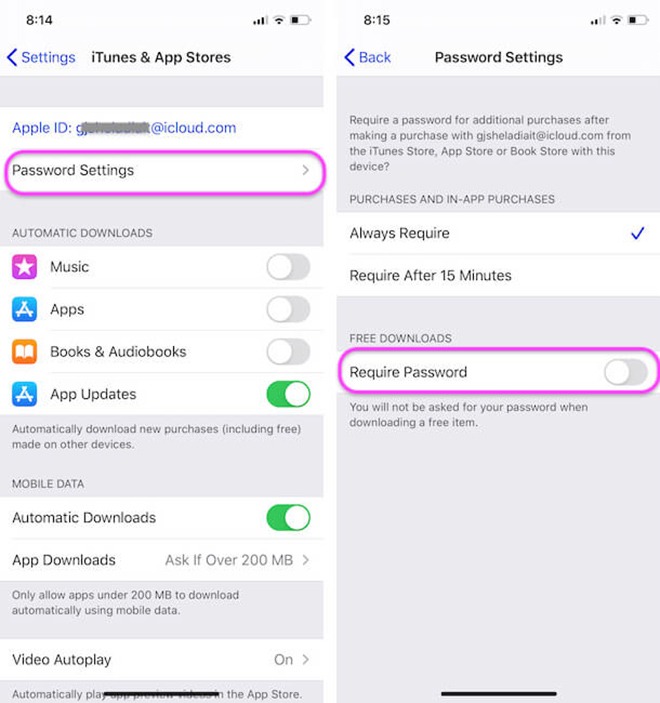Tap the Apps App Store icon
Viewport: 660px width, 703px height.
pos(24,309)
